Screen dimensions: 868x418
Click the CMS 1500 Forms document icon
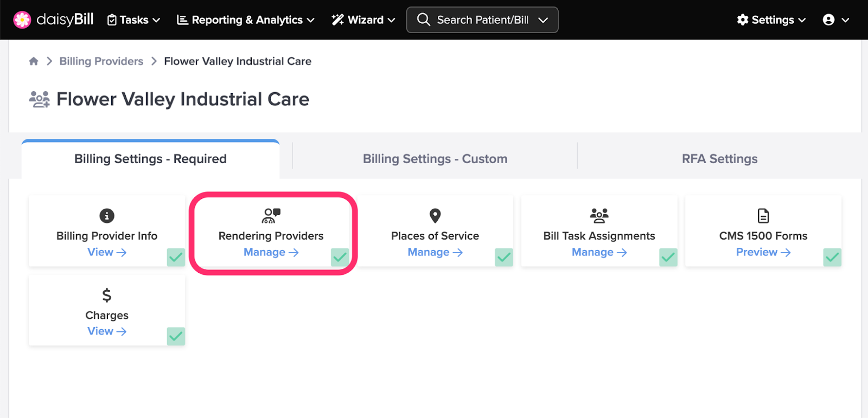(x=763, y=216)
